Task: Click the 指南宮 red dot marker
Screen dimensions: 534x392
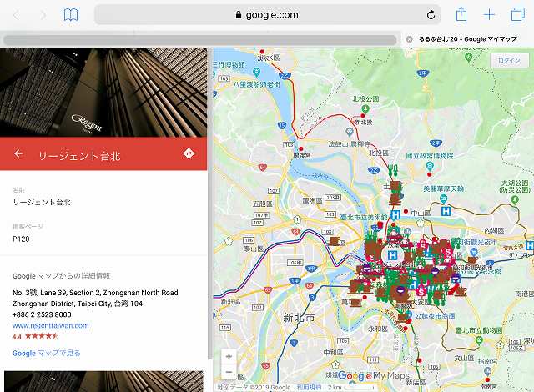Action: coord(487,379)
